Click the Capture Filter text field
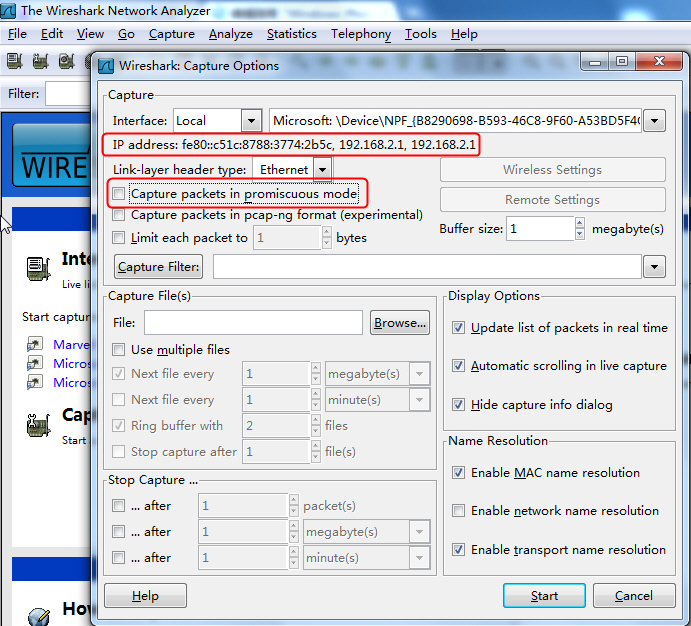 tap(427, 267)
